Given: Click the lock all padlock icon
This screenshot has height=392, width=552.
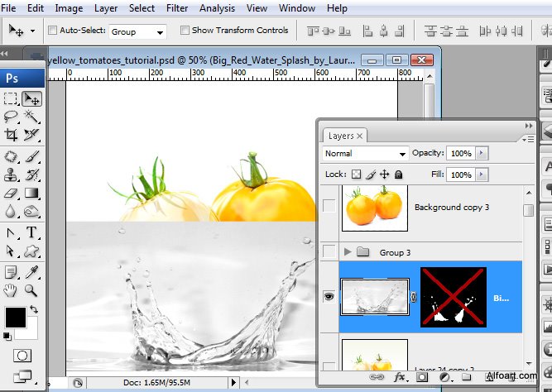Looking at the screenshot, I should click(398, 174).
